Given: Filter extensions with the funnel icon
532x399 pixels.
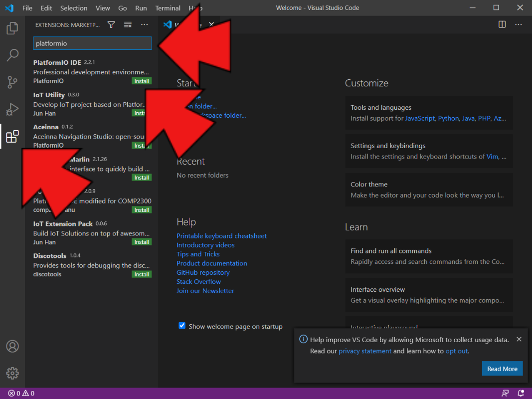Looking at the screenshot, I should click(111, 24).
